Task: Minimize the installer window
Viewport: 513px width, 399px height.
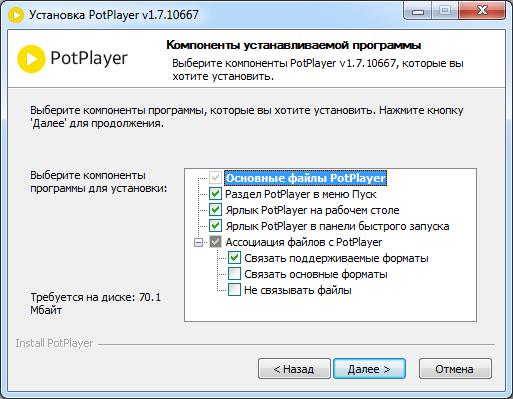Action: tap(417, 12)
